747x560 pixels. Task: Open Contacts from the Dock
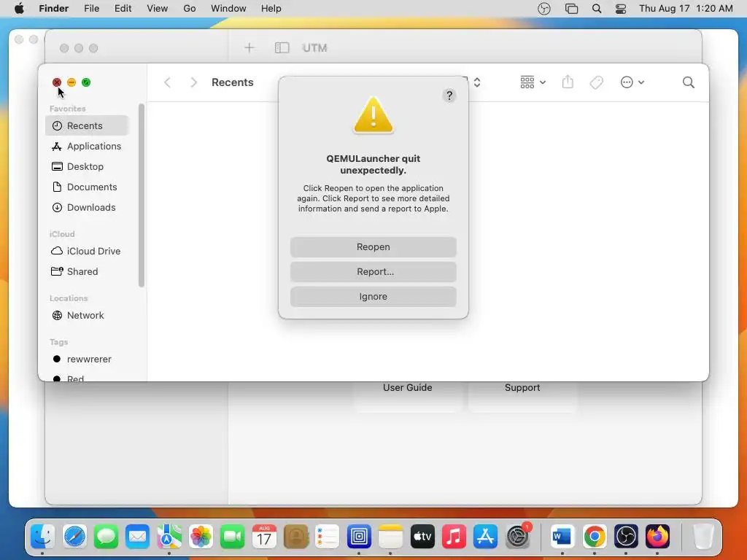[x=296, y=537]
